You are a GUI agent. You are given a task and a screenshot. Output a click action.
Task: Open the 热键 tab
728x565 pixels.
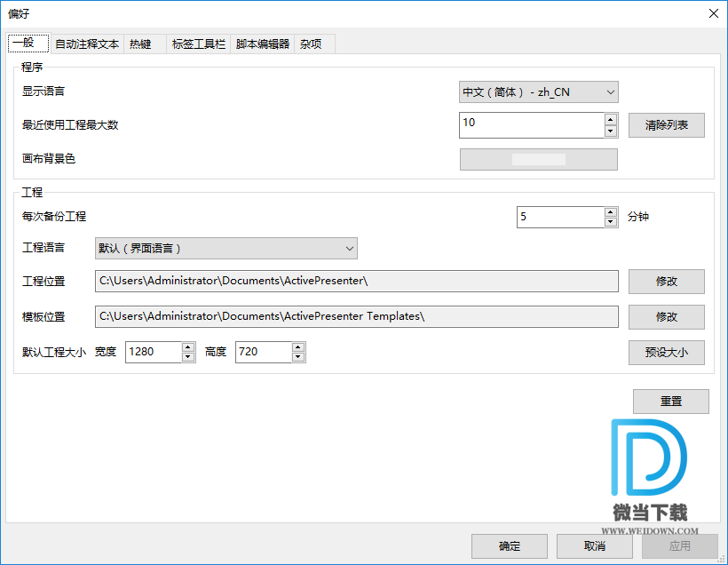pos(145,44)
